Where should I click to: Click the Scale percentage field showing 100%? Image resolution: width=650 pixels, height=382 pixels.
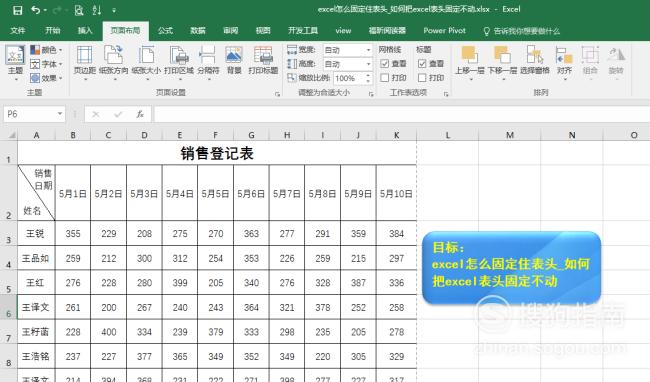(348, 78)
